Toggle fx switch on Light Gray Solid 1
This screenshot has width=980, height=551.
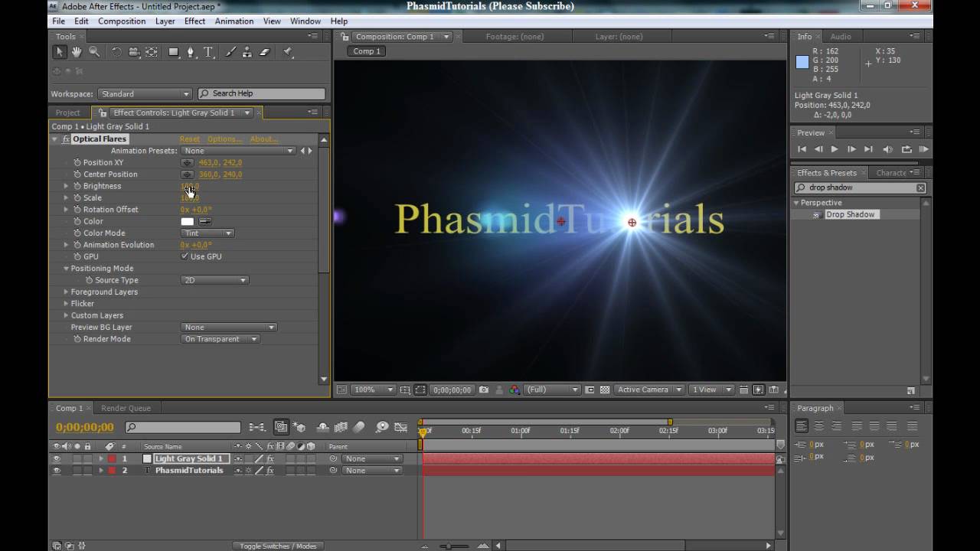coord(270,459)
